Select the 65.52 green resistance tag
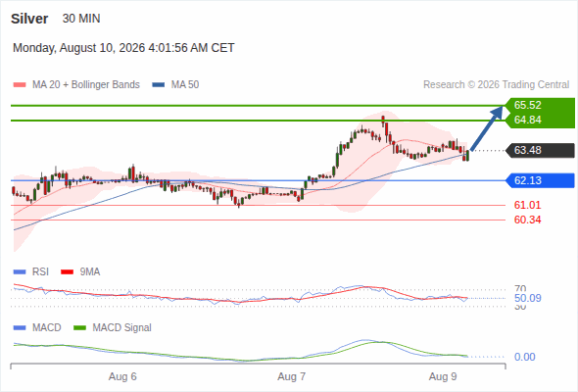Screen dimensions: 578x392 pyautogui.click(x=540, y=105)
